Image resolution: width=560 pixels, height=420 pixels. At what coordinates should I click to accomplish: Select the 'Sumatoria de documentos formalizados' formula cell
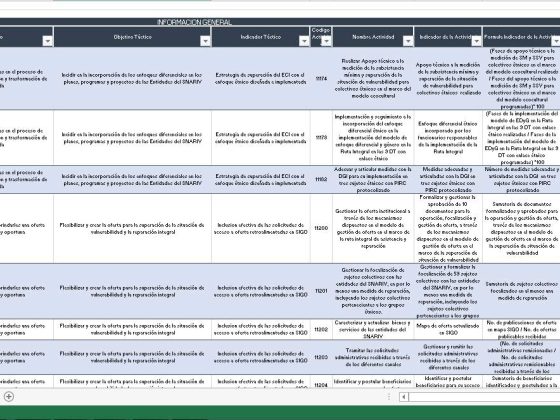521,229
